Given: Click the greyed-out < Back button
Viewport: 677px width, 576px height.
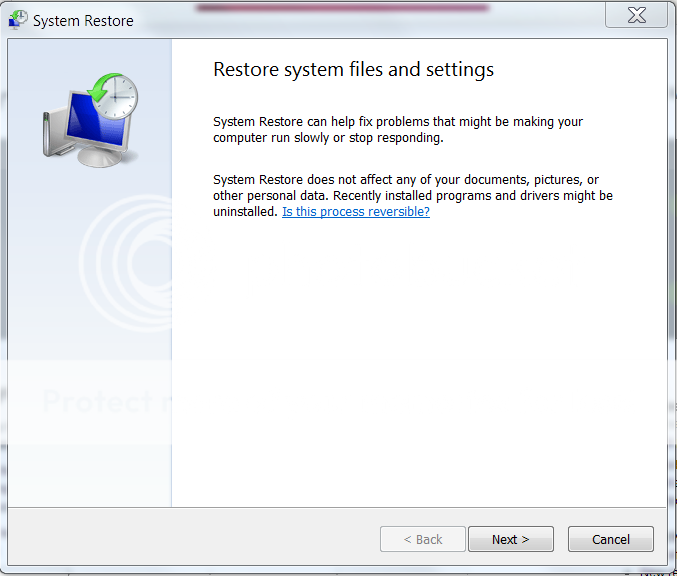Looking at the screenshot, I should (423, 539).
